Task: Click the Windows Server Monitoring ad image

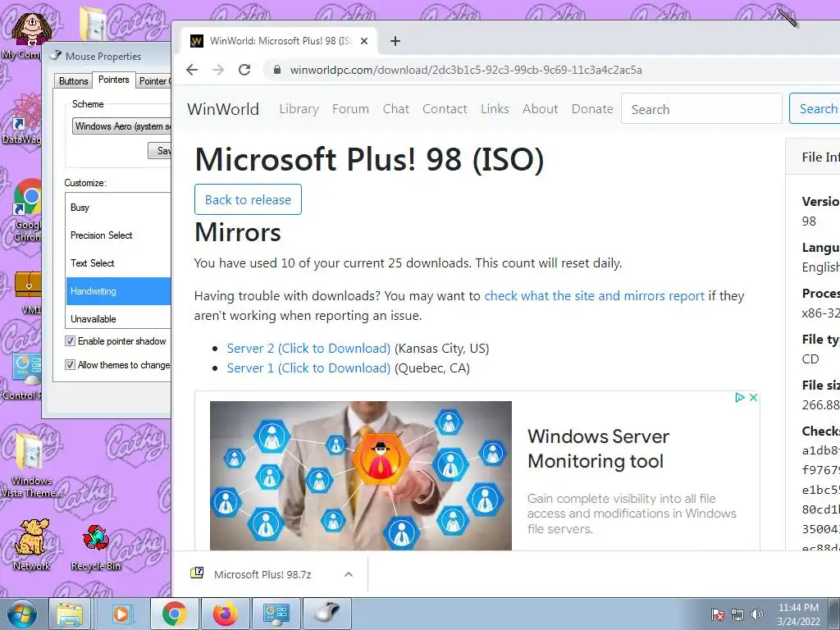Action: 361,476
